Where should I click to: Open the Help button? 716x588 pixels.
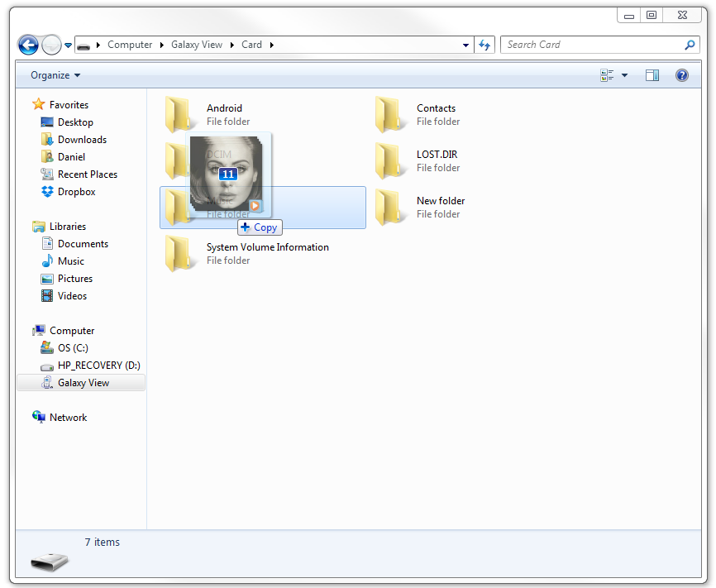click(x=682, y=75)
